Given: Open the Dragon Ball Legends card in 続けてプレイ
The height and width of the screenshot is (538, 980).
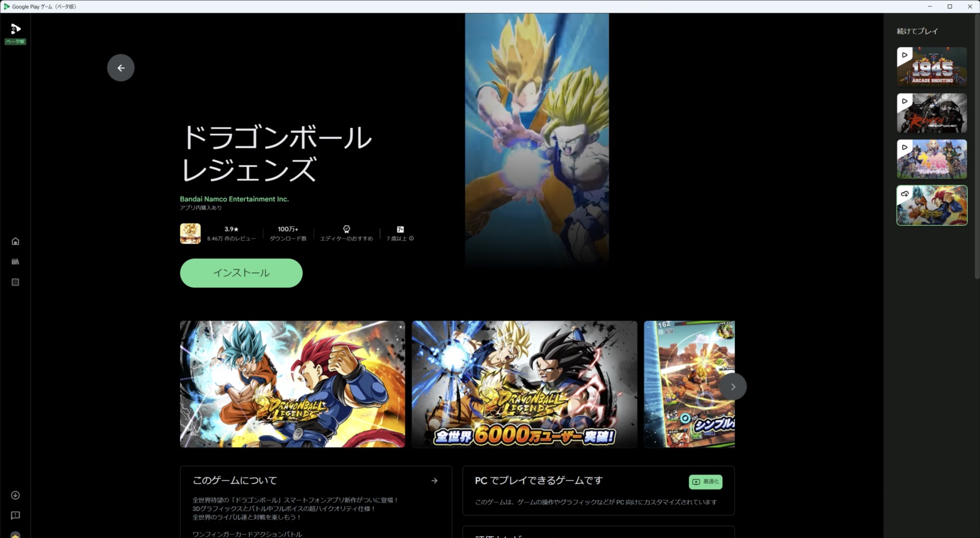Looking at the screenshot, I should point(932,206).
